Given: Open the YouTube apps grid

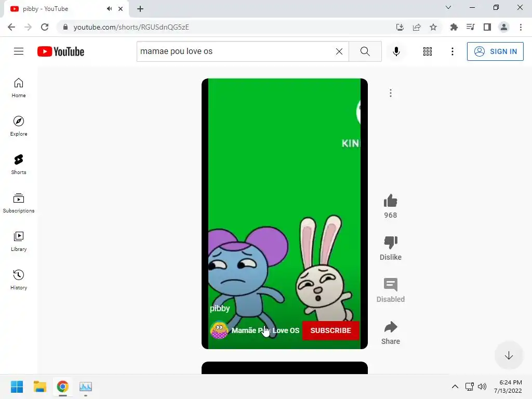Looking at the screenshot, I should pos(428,51).
